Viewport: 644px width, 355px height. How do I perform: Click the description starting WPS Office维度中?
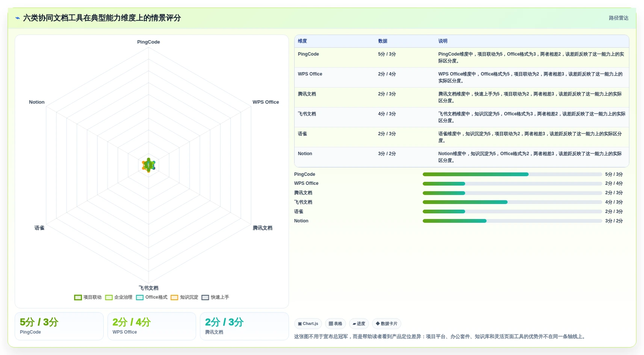[531, 77]
